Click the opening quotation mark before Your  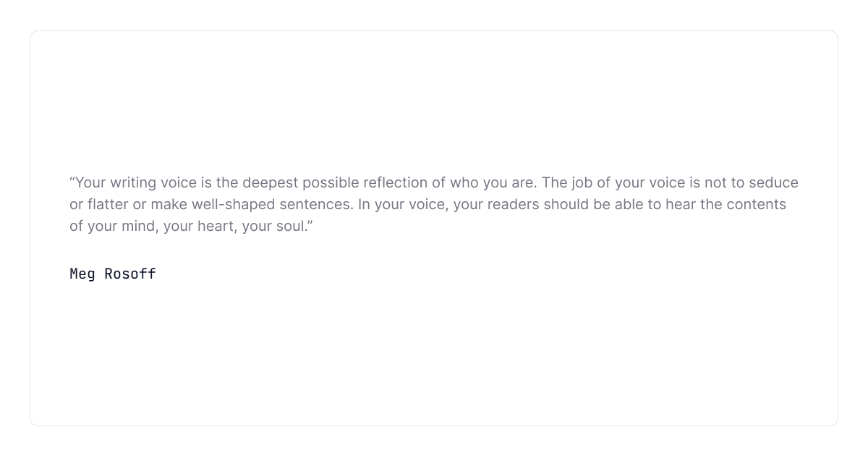pos(72,182)
